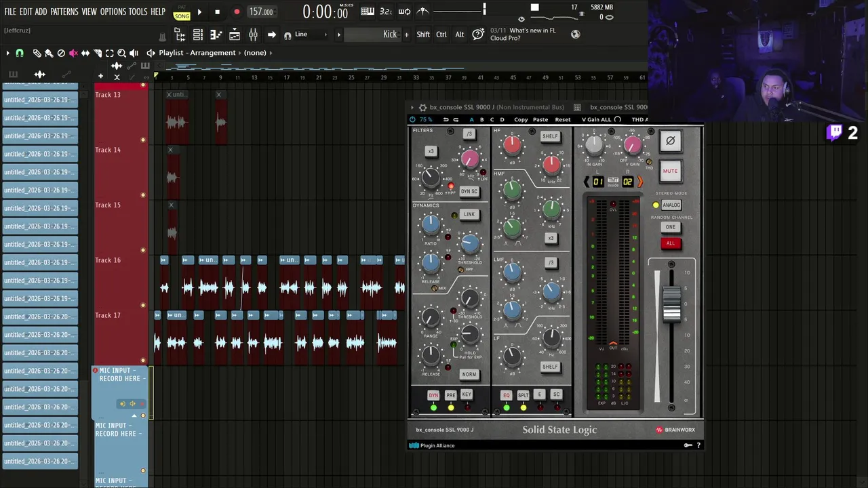Image resolution: width=868 pixels, height=488 pixels.
Task: Expand the (none) pattern breadcrumb
Action: tap(255, 53)
